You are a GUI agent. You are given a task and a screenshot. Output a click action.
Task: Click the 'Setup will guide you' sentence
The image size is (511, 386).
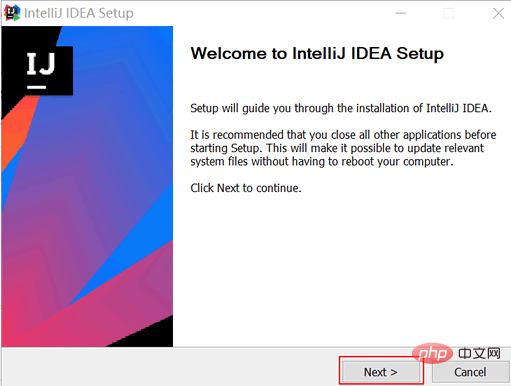pyautogui.click(x=341, y=108)
